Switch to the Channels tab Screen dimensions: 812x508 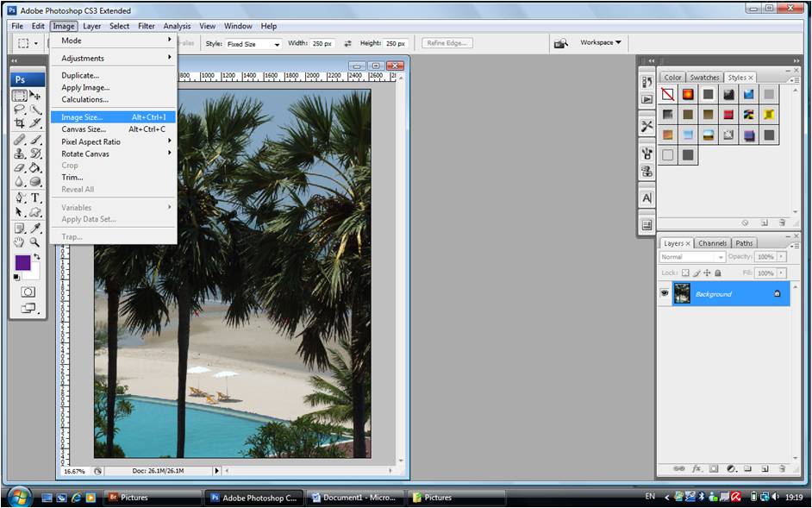[x=712, y=243]
